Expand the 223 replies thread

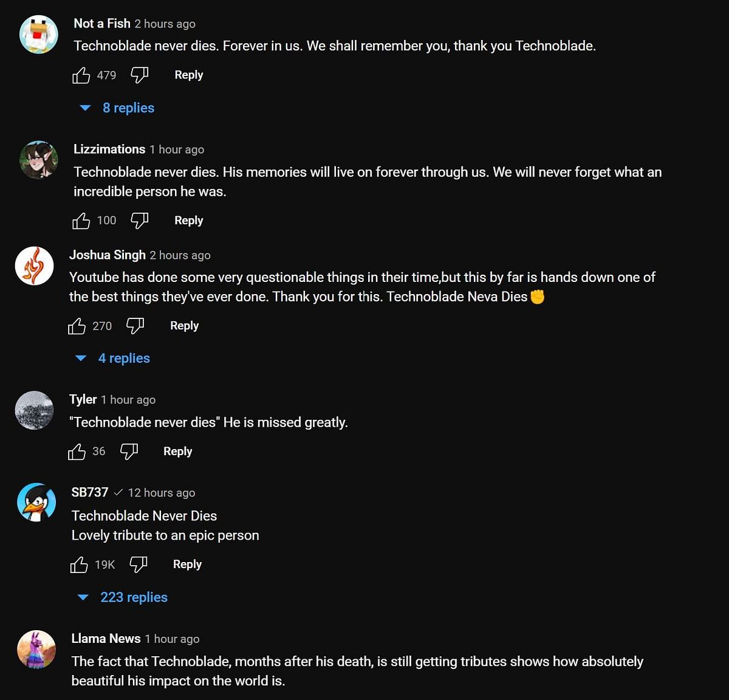(134, 597)
